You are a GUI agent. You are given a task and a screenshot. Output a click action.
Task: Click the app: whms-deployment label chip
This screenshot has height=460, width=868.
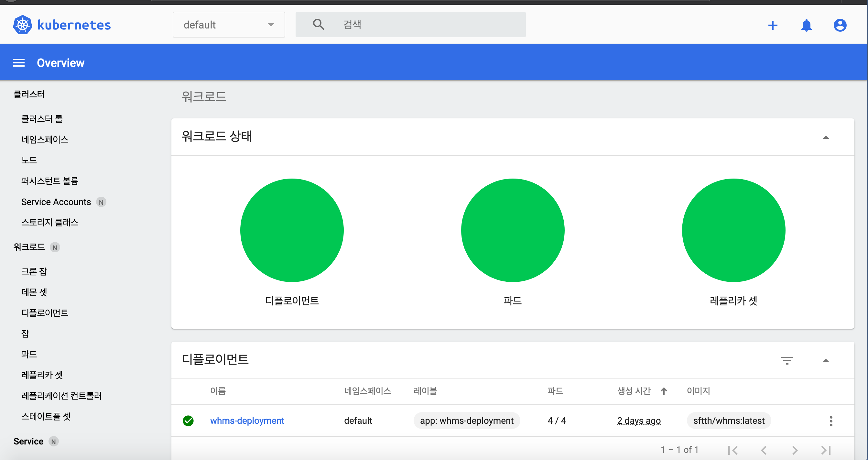pos(467,421)
